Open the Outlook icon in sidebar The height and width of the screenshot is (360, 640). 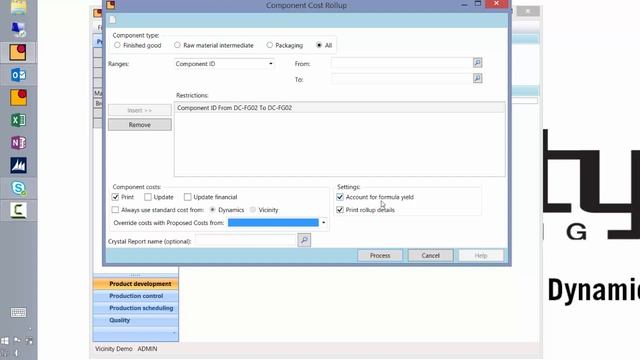pos(18,75)
